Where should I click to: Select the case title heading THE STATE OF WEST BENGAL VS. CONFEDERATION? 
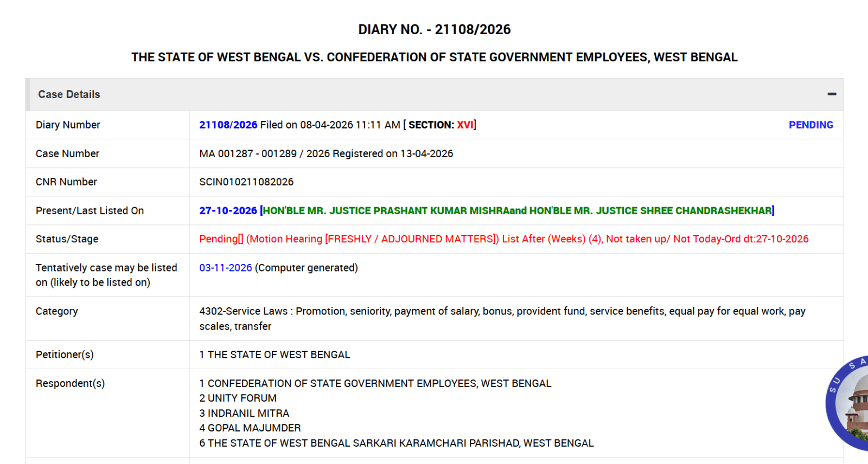click(435, 57)
